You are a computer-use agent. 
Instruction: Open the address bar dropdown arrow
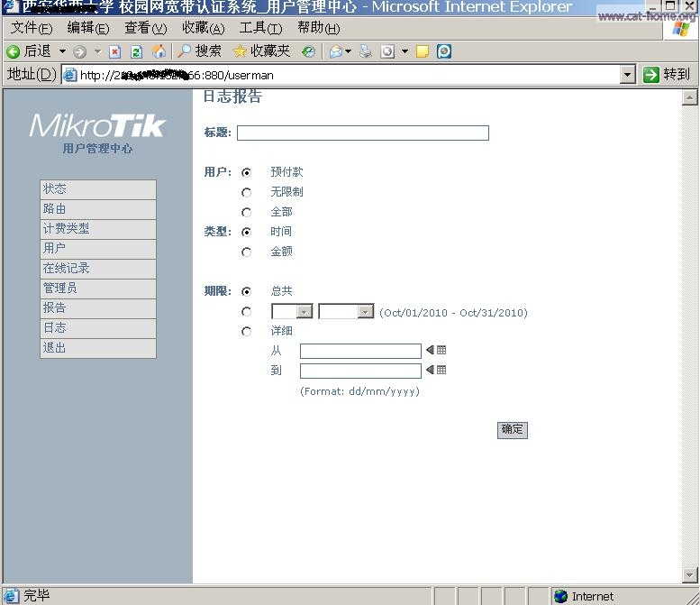click(x=628, y=75)
